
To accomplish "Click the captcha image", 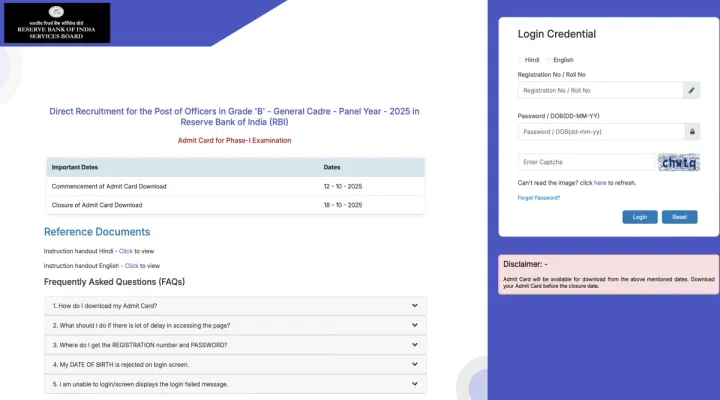I will click(x=679, y=162).
